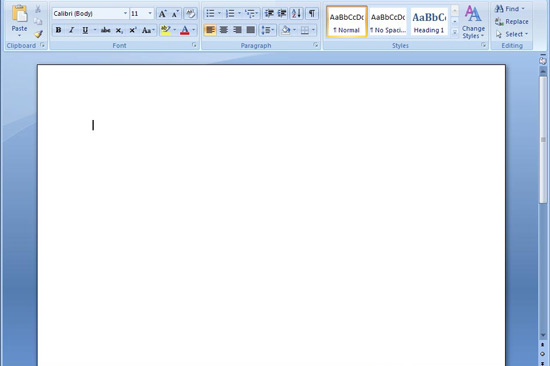This screenshot has height=366, width=550.
Task: Open the Styles pane launcher
Action: 483,45
